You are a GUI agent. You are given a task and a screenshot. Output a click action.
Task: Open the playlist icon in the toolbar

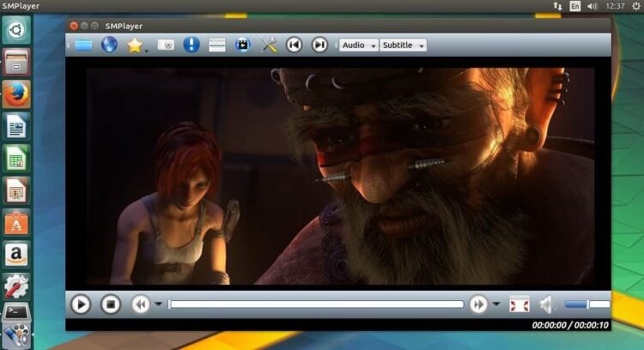pos(217,45)
